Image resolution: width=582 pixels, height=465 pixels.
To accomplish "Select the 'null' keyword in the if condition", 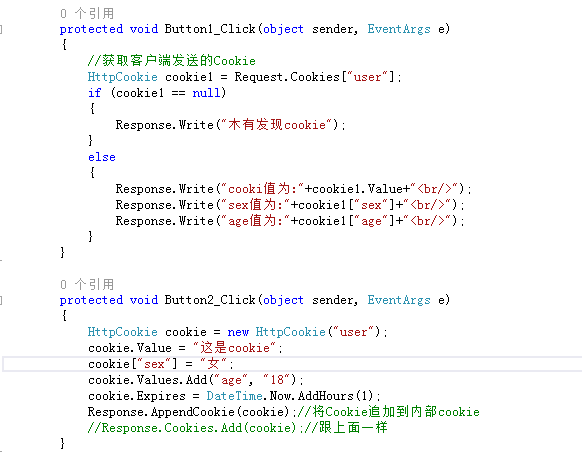I will (x=206, y=93).
